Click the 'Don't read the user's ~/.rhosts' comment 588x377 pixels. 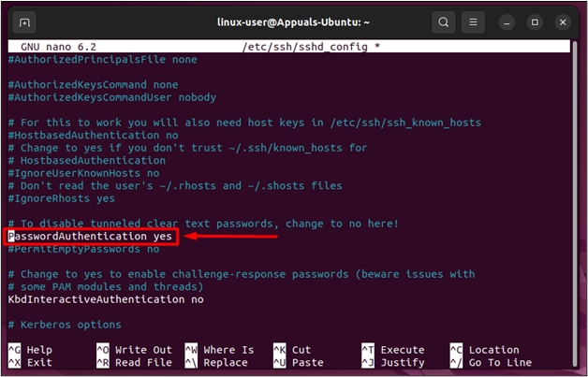(x=175, y=185)
